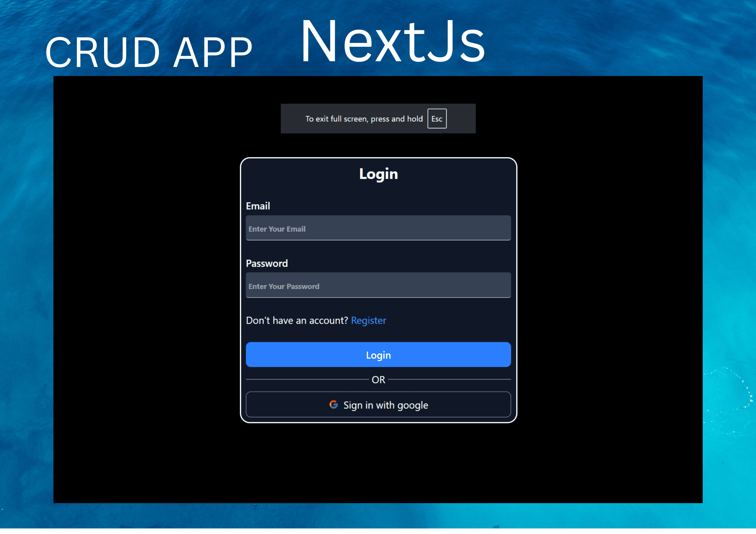The width and height of the screenshot is (756, 534).
Task: Click the Google logo icon
Action: 334,405
